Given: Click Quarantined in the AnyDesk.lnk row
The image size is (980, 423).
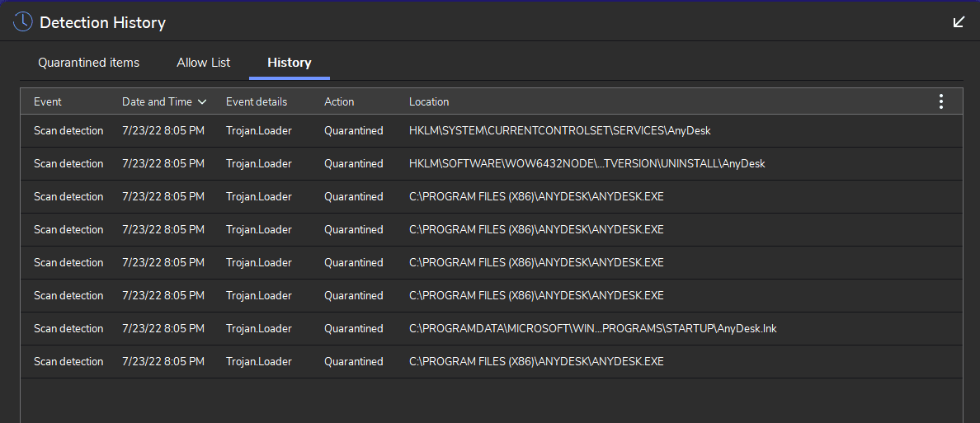Looking at the screenshot, I should point(353,329).
